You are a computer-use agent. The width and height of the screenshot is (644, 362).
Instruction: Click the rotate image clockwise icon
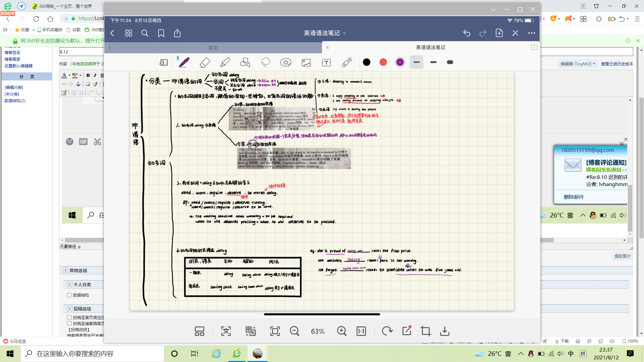387,331
